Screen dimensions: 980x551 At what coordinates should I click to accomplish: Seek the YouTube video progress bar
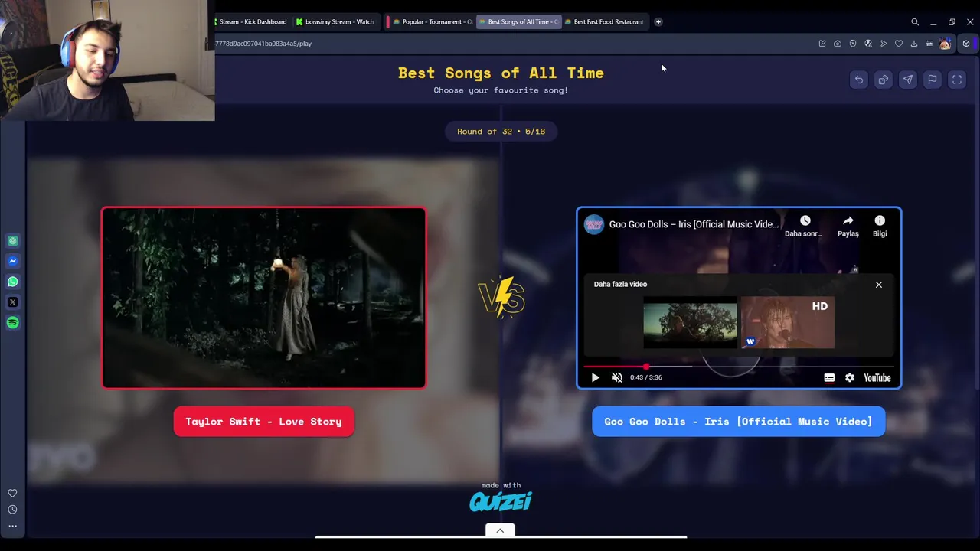point(739,367)
